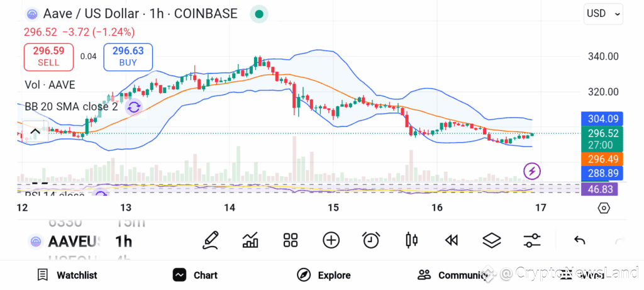Undo with the back arrow icon
Screen dimensions: 644x290
579,241
